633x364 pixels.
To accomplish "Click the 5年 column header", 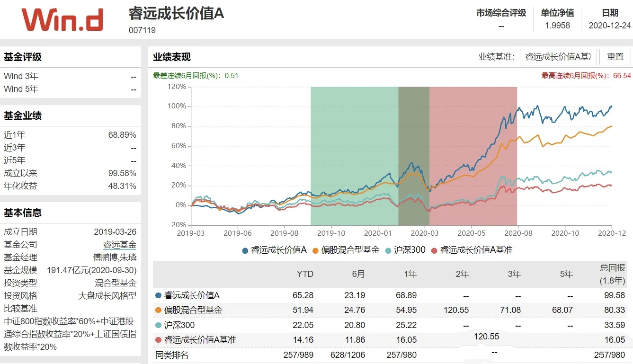I will (x=566, y=274).
